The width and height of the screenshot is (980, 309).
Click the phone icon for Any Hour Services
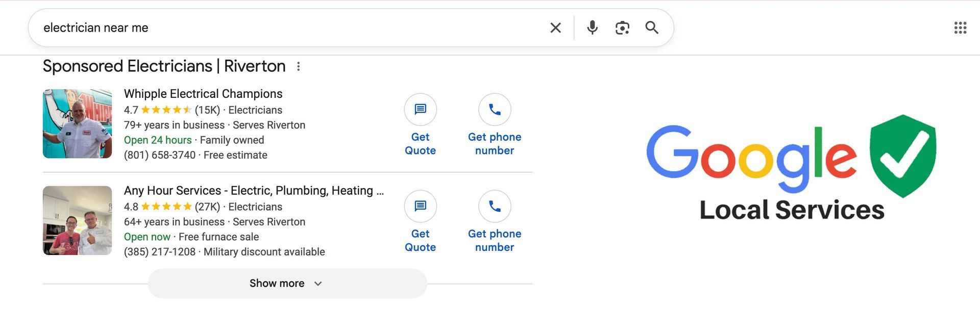pos(495,207)
